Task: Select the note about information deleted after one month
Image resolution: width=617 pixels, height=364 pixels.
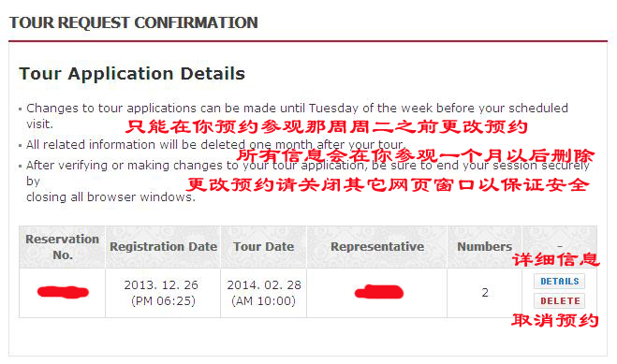Action: coord(215,145)
